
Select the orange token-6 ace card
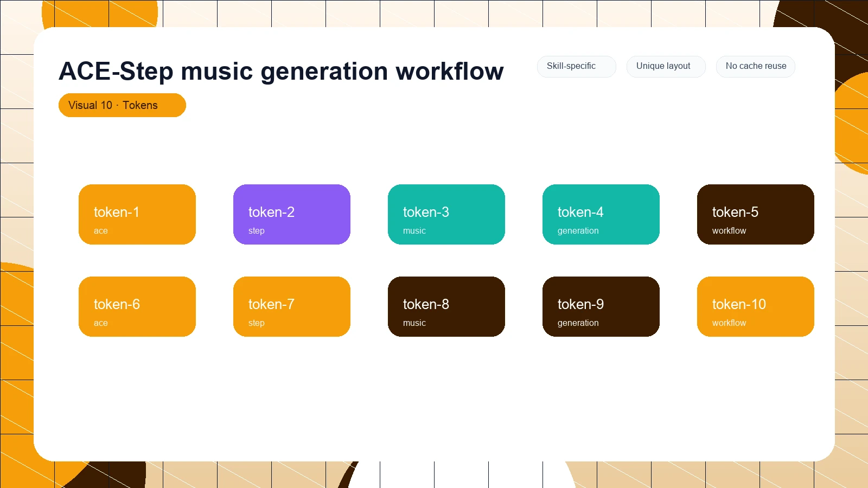pos(137,306)
